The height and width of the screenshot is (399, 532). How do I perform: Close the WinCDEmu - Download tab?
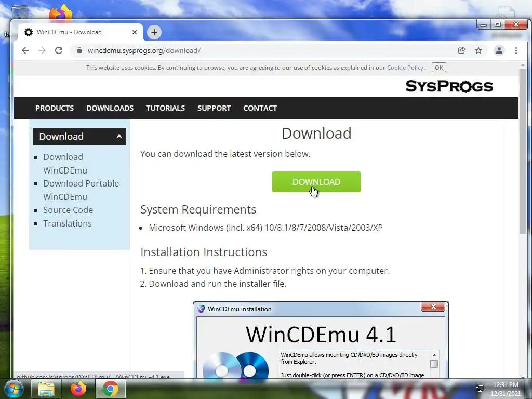(135, 32)
